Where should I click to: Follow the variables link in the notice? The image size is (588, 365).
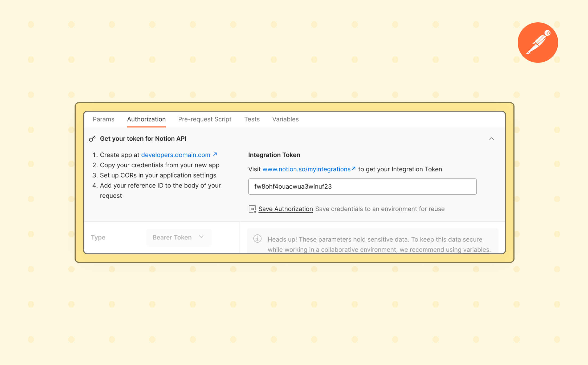[476, 250]
